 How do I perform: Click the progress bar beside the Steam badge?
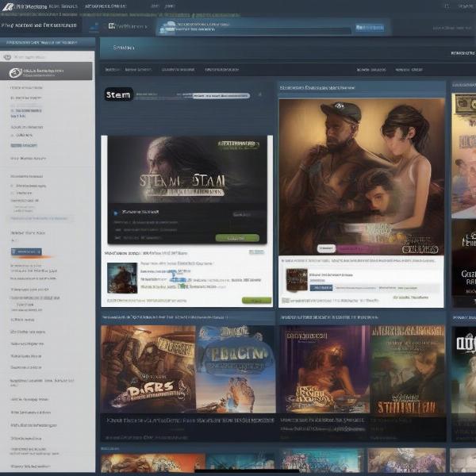[x=221, y=96]
